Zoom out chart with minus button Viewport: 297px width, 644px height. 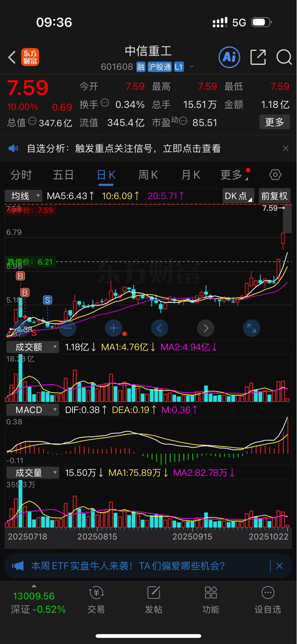67,328
